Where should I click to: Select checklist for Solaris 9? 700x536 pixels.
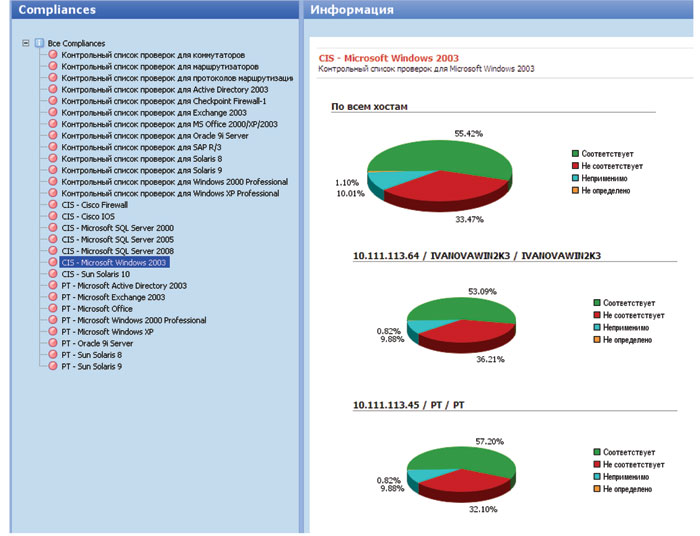(x=142, y=170)
